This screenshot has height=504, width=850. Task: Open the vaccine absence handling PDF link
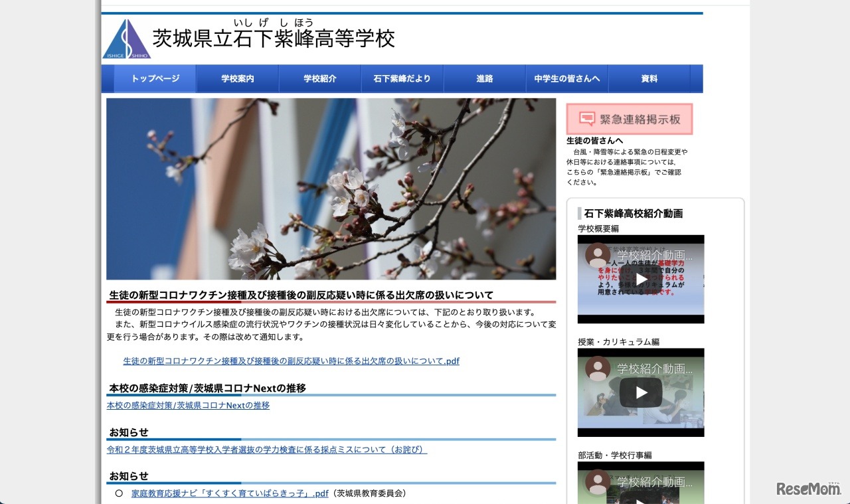click(x=292, y=361)
